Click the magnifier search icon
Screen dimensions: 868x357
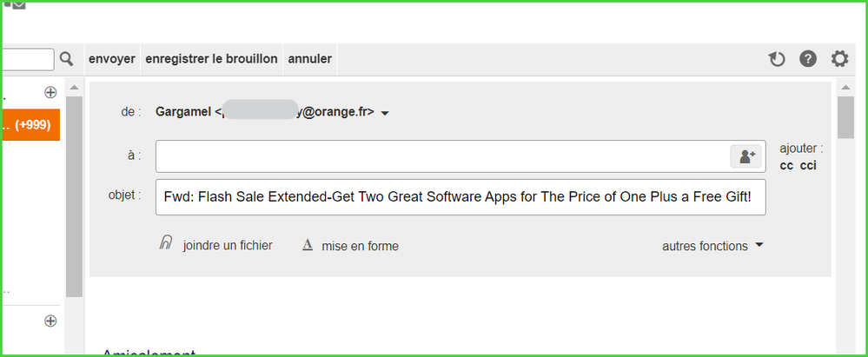[x=67, y=59]
